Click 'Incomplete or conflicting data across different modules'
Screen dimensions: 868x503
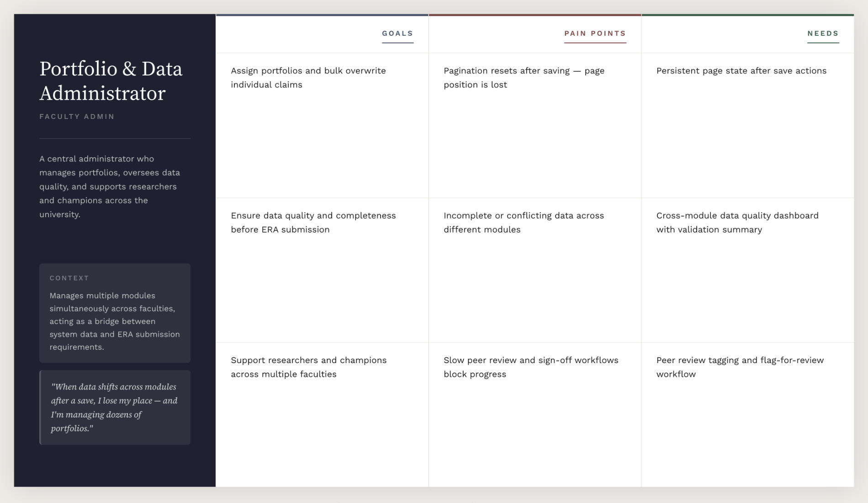(524, 223)
